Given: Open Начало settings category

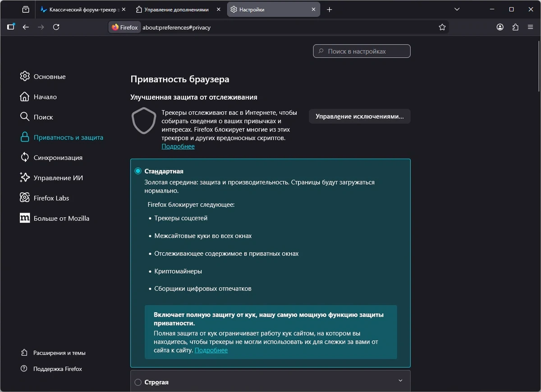Looking at the screenshot, I should (38, 96).
